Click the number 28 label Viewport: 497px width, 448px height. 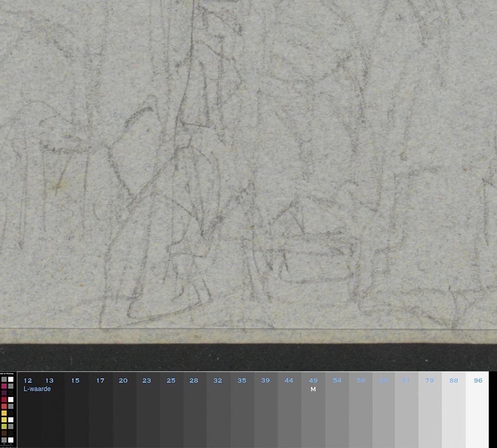click(x=194, y=381)
